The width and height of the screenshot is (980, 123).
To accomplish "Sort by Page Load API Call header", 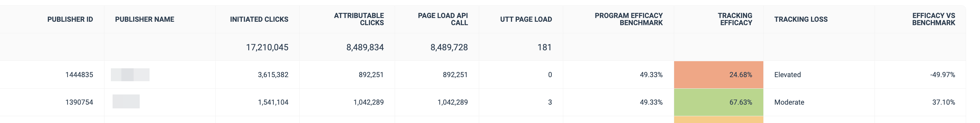I will click(443, 19).
